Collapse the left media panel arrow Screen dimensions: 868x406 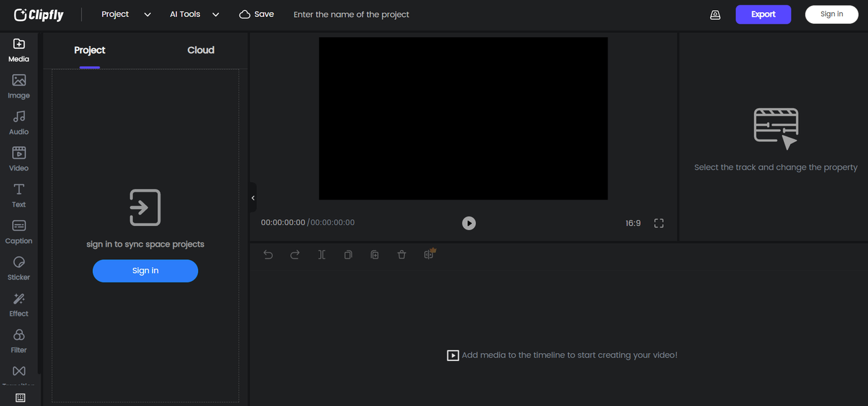click(253, 198)
